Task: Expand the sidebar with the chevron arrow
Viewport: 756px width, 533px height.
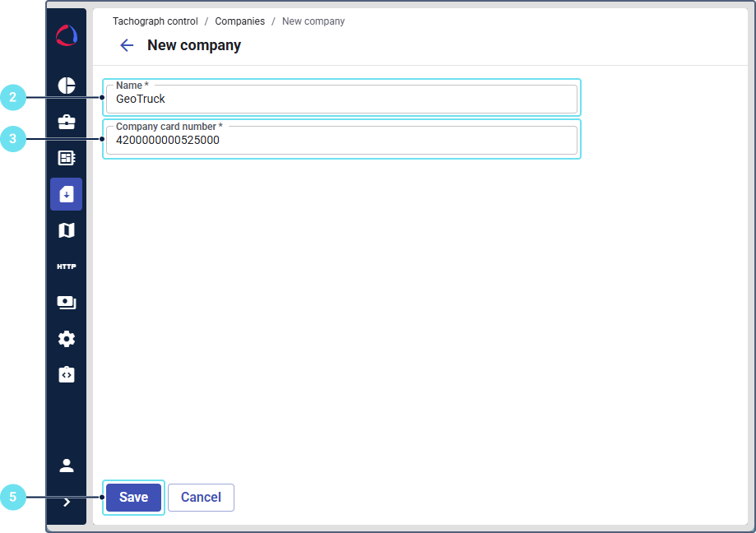Action: pyautogui.click(x=67, y=502)
